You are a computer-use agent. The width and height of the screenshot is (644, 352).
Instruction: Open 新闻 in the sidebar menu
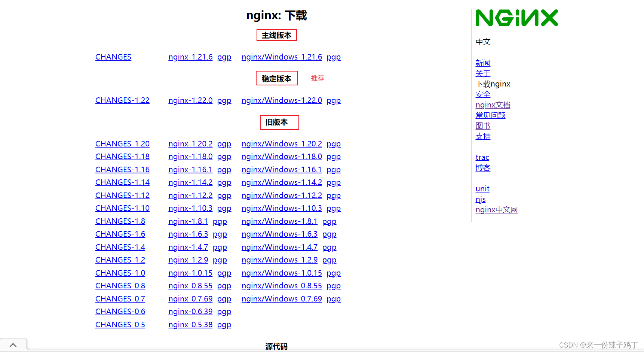(483, 63)
